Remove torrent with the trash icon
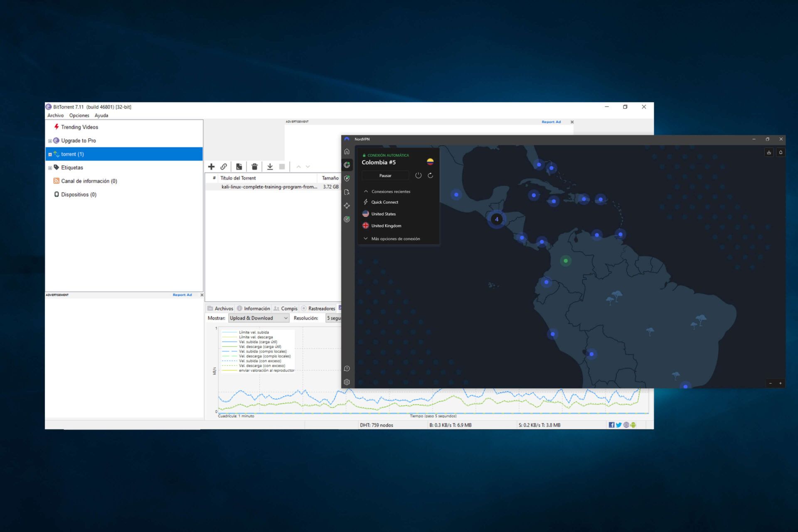Image resolution: width=798 pixels, height=532 pixels. pyautogui.click(x=254, y=167)
